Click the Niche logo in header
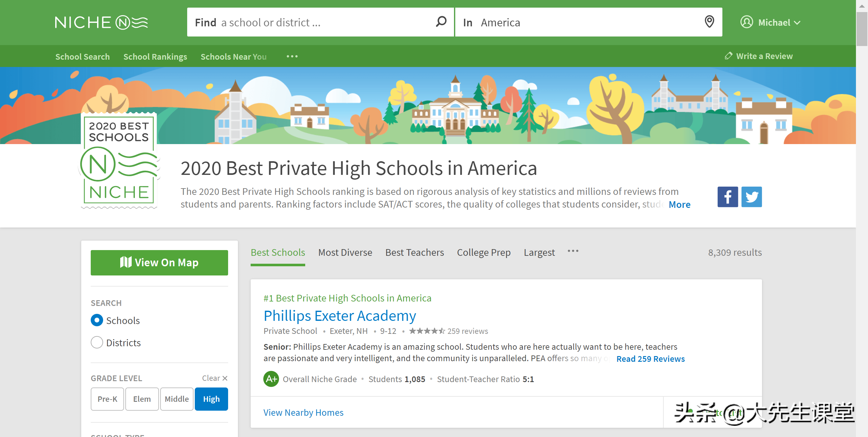 click(x=101, y=23)
